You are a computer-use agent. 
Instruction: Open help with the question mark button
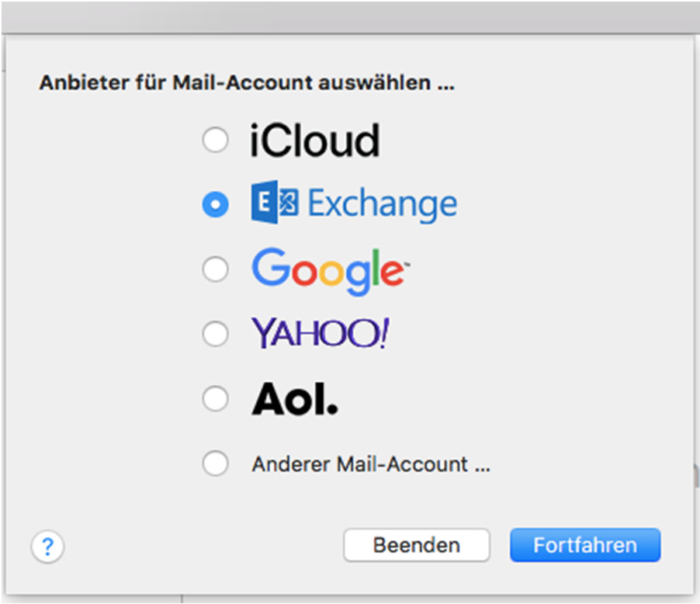(x=48, y=547)
